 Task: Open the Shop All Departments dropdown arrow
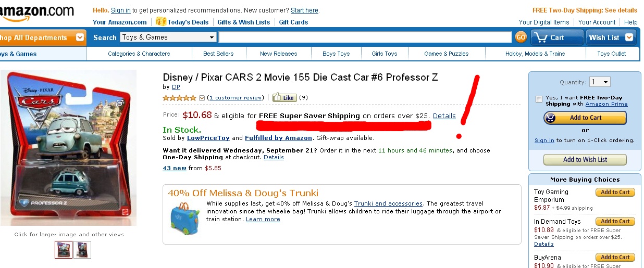[x=80, y=37]
